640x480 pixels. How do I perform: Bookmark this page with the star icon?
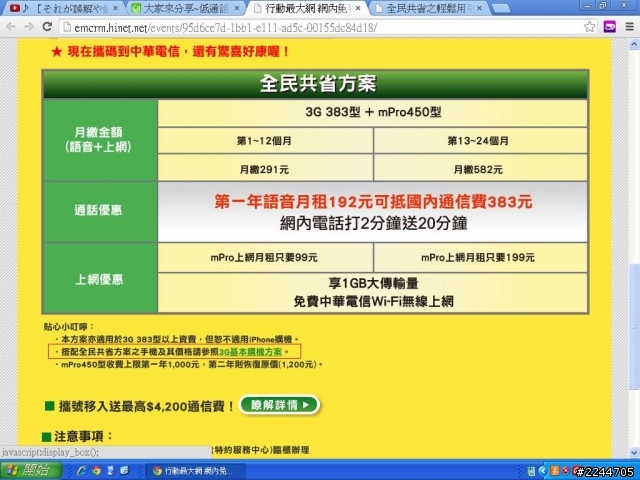(589, 27)
